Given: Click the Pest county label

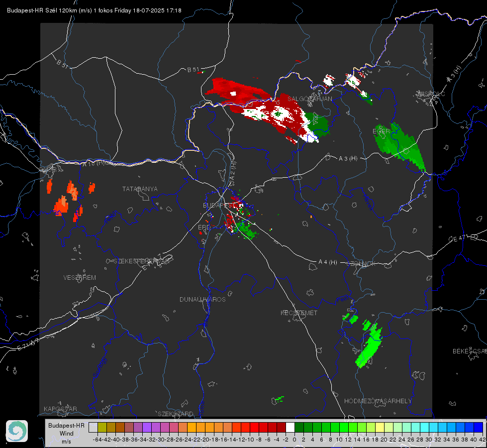Looking at the screenshot, I should coord(343,300).
